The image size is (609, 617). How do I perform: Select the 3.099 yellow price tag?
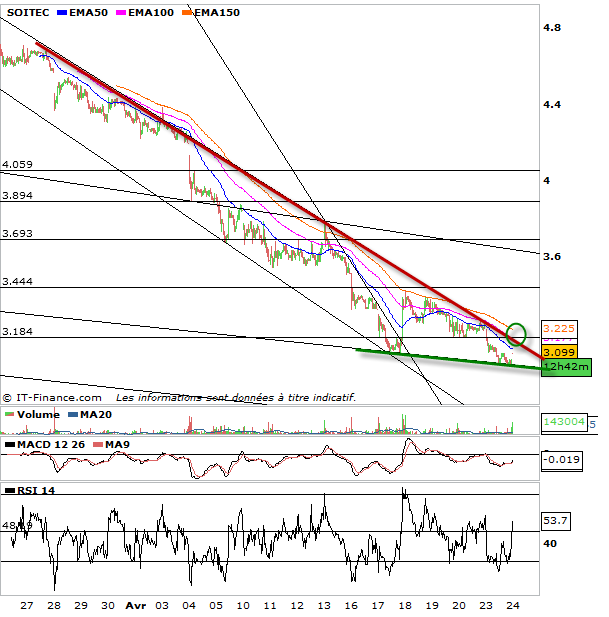coord(558,352)
